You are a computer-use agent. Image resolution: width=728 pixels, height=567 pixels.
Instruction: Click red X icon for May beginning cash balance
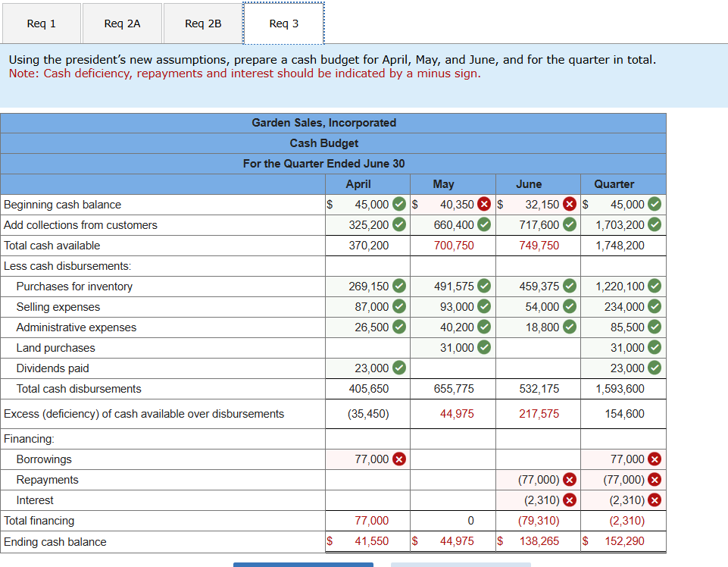(484, 204)
